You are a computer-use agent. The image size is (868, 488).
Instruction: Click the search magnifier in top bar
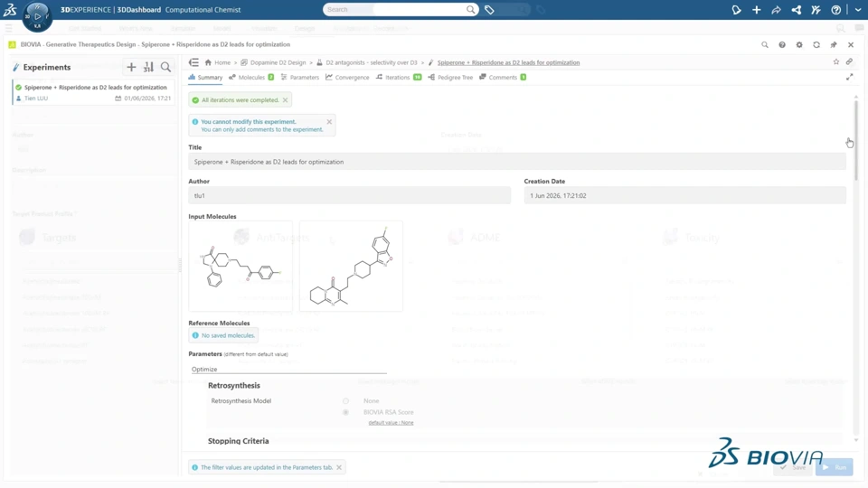click(470, 9)
